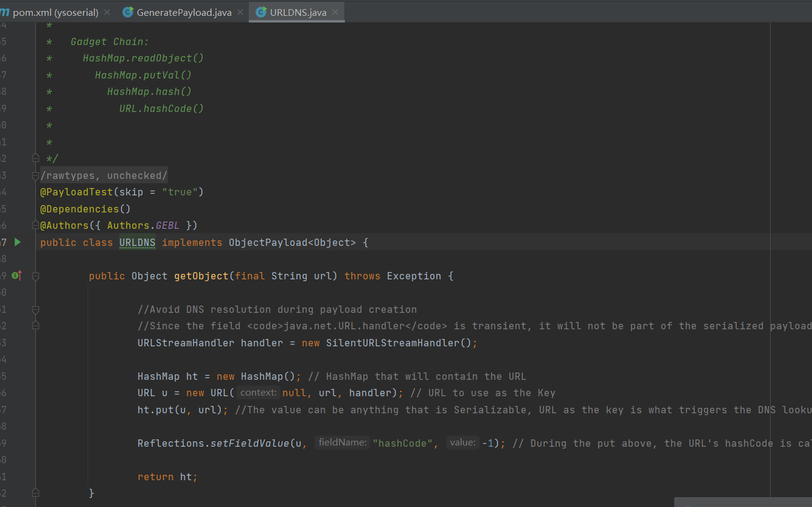
Task: Click the 'return ht;' statement
Action: point(168,477)
